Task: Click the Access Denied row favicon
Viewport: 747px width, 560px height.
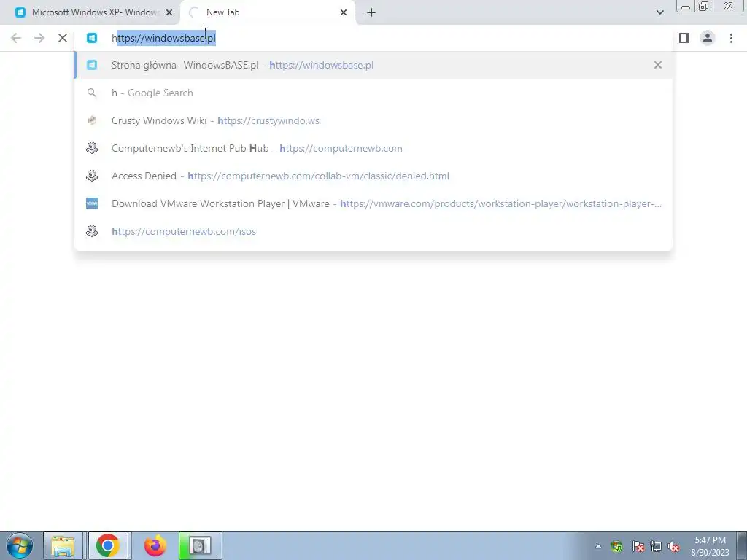Action: tap(92, 176)
